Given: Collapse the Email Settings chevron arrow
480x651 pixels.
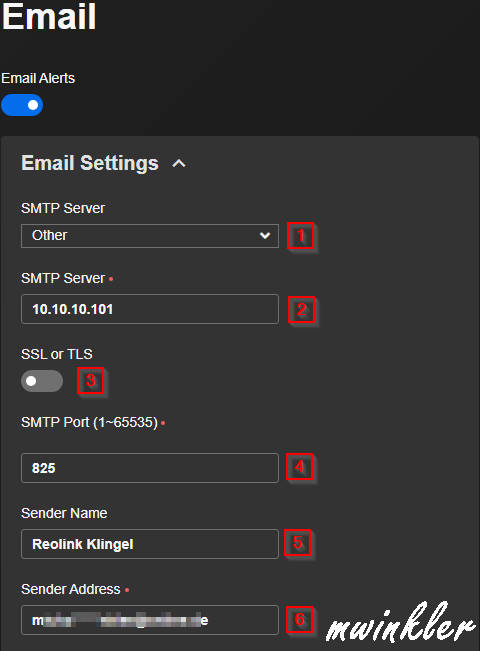Looking at the screenshot, I should [179, 164].
